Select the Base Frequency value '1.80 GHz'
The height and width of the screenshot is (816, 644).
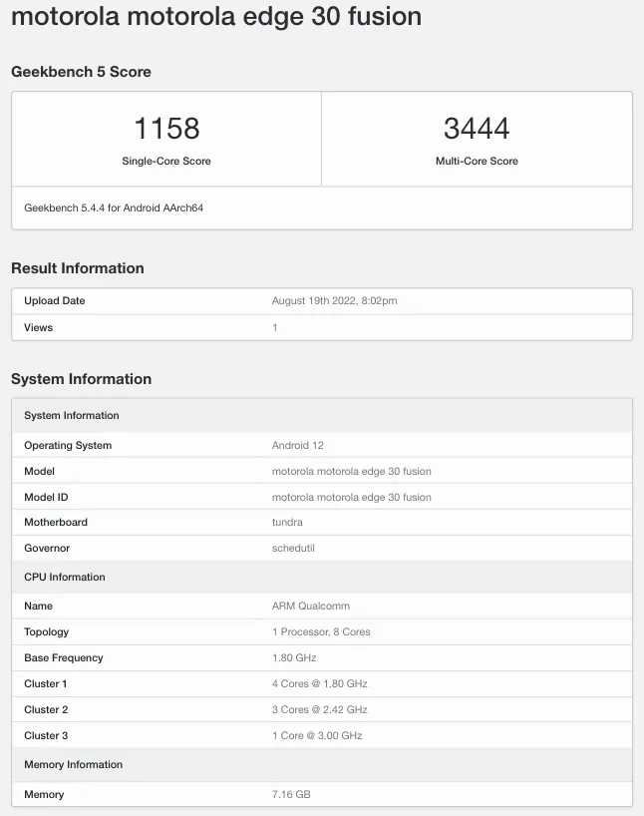click(x=294, y=658)
